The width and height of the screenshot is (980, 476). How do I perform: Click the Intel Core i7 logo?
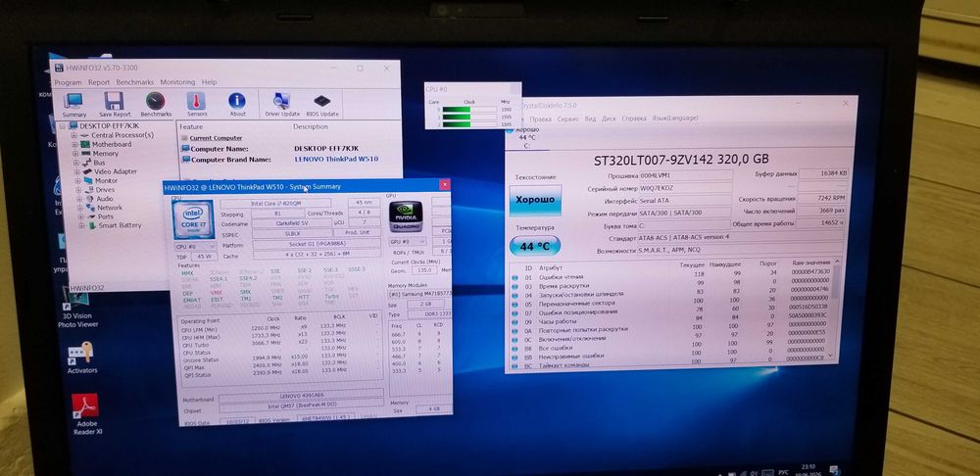(193, 218)
